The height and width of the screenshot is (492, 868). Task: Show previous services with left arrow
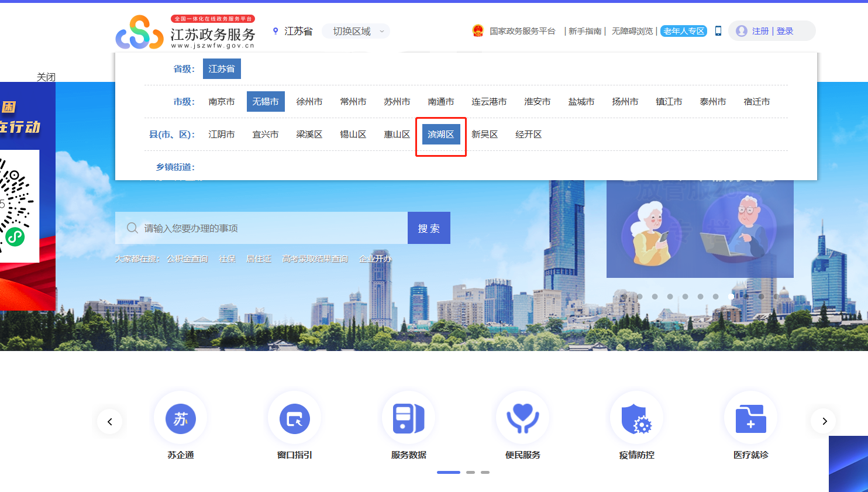pos(109,421)
